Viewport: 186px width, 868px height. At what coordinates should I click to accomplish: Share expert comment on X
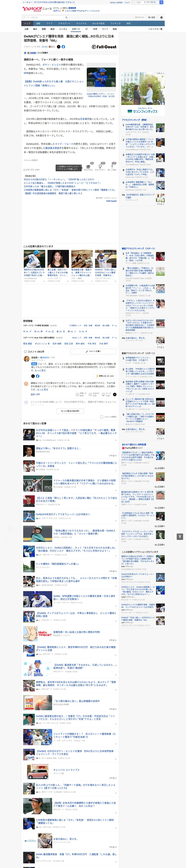[x=33, y=376]
